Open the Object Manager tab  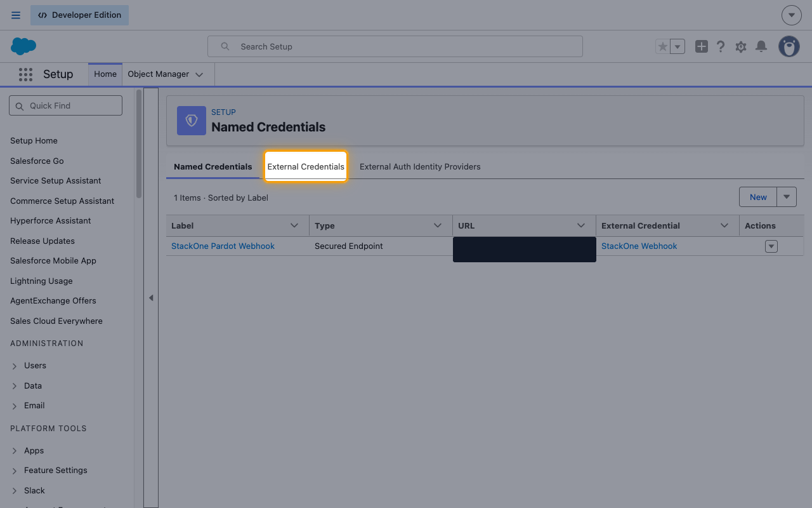tap(159, 74)
